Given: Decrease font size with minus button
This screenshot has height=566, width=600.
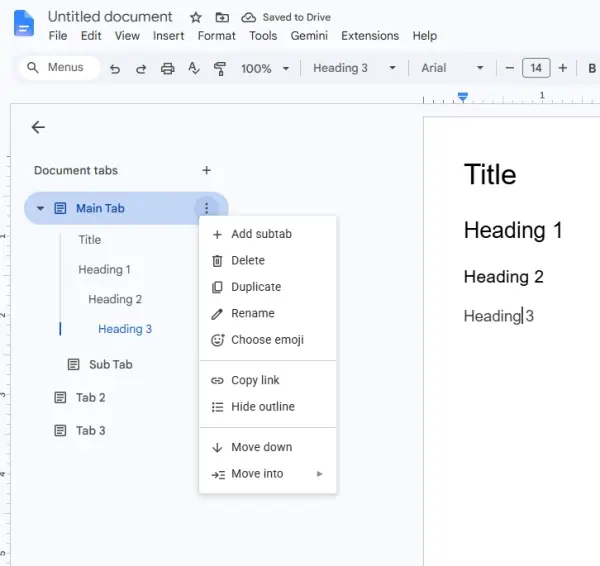Looking at the screenshot, I should [x=509, y=68].
